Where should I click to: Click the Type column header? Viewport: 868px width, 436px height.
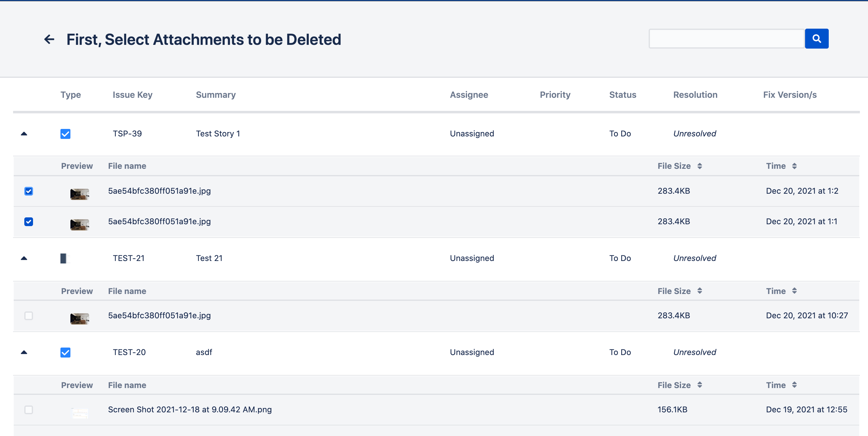pos(70,95)
